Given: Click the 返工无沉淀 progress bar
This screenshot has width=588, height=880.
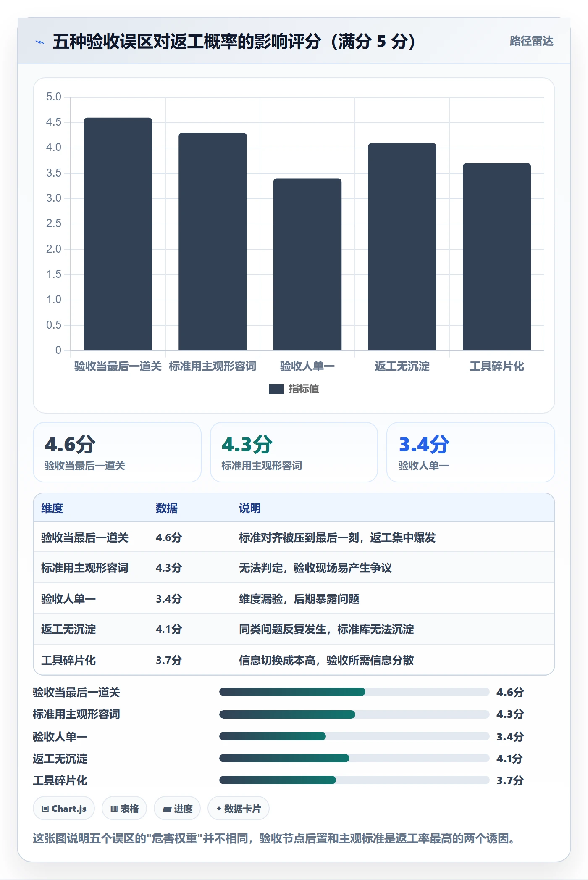Looking at the screenshot, I should tap(354, 758).
